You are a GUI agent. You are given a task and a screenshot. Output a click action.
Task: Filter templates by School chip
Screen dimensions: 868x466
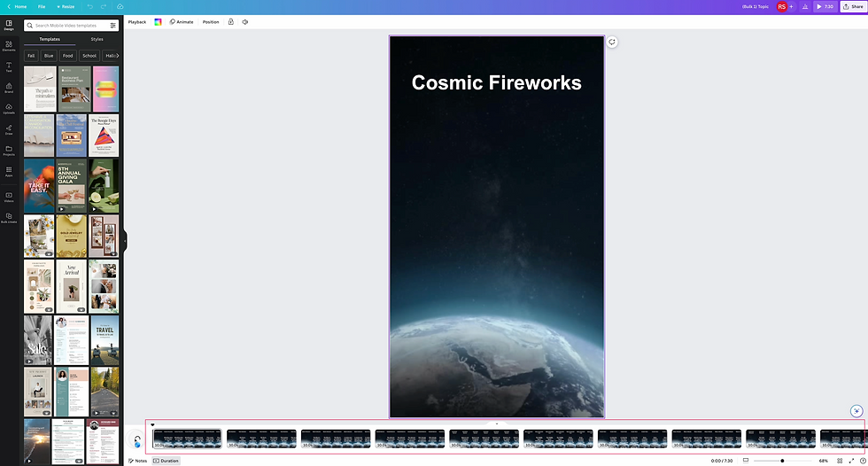(x=89, y=55)
